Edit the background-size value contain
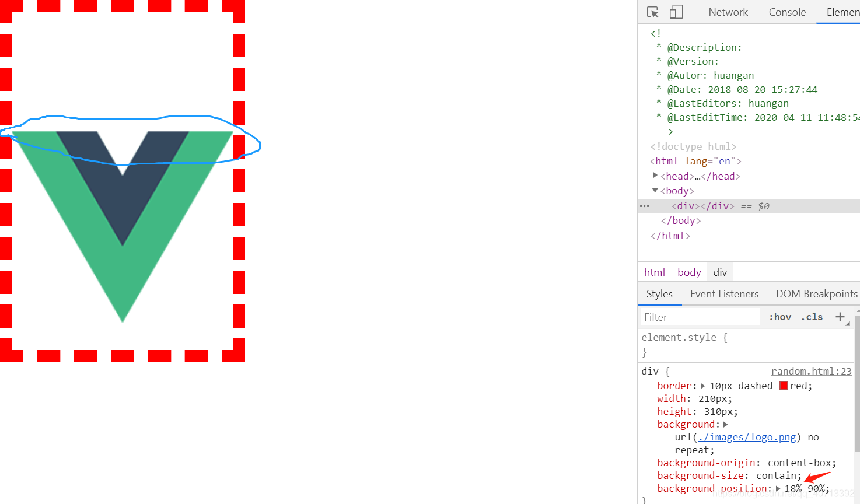The width and height of the screenshot is (860, 504). [776, 475]
